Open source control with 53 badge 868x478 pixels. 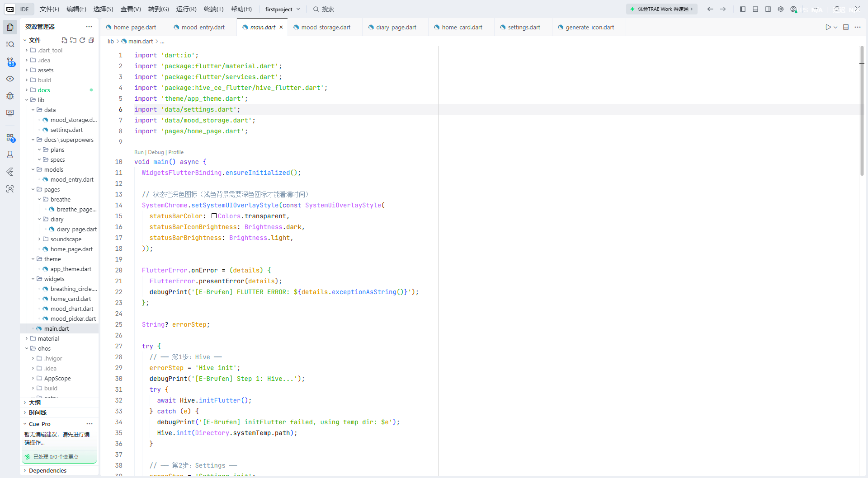(10, 61)
